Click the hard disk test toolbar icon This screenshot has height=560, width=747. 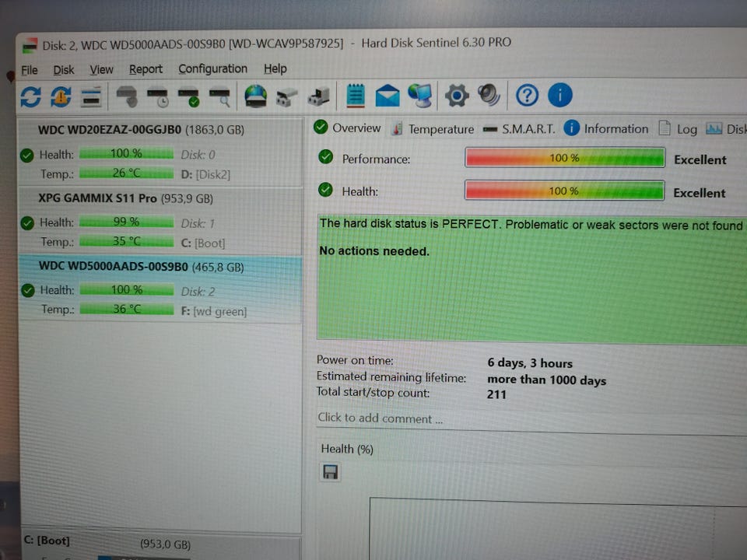pyautogui.click(x=127, y=96)
